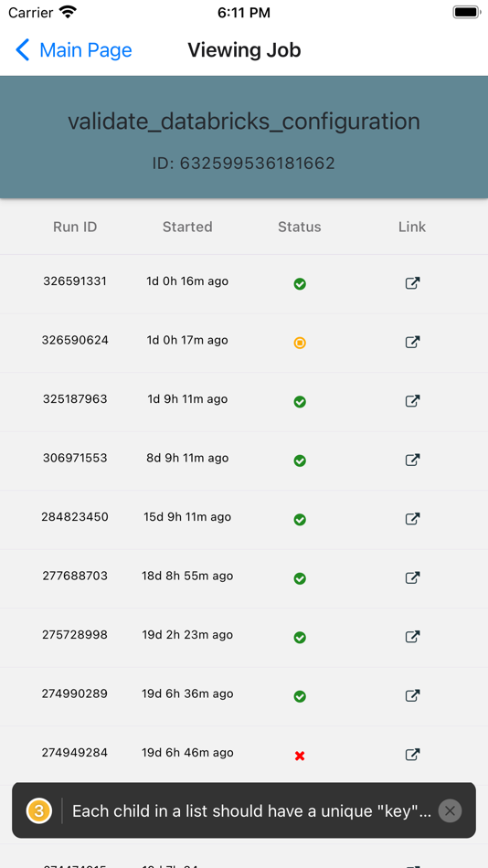Open warning count badge showing 3
The width and height of the screenshot is (488, 868).
pos(38,811)
